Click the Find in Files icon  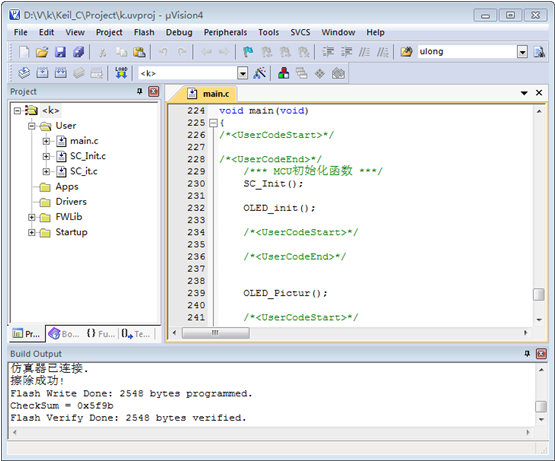[x=406, y=52]
